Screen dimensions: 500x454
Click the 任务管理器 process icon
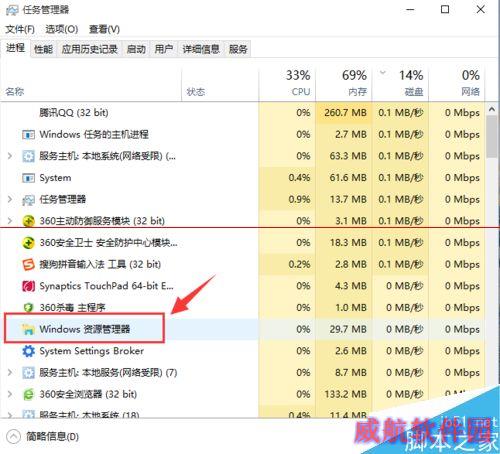[28, 200]
